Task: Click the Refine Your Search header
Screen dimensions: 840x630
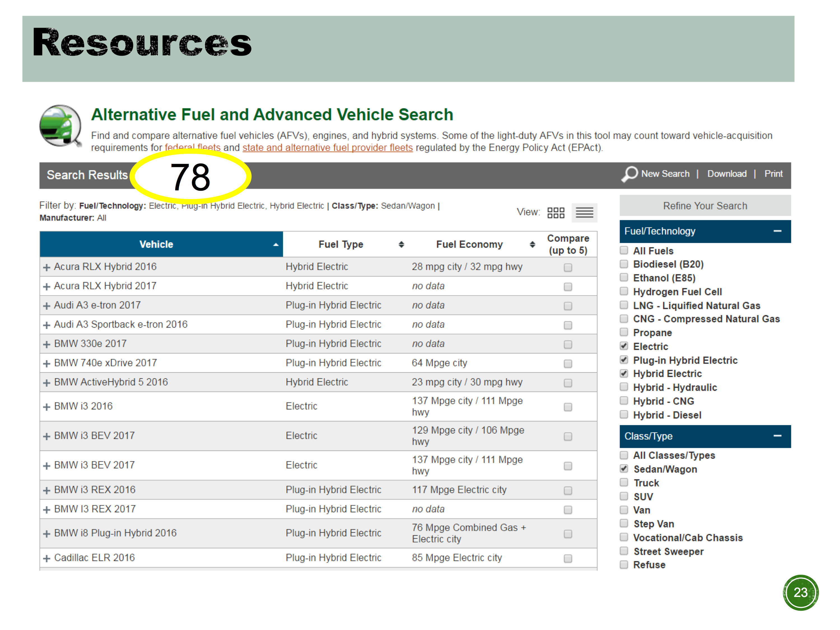Action: pyautogui.click(x=705, y=206)
